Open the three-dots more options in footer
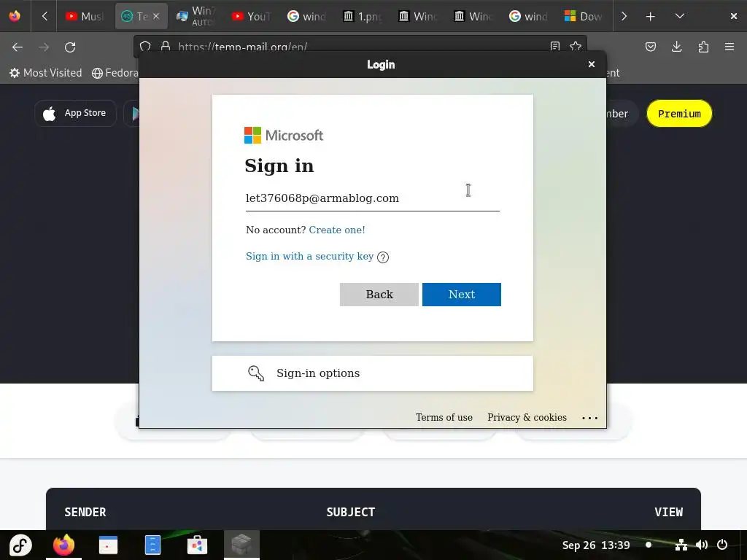The image size is (747, 560). [589, 418]
